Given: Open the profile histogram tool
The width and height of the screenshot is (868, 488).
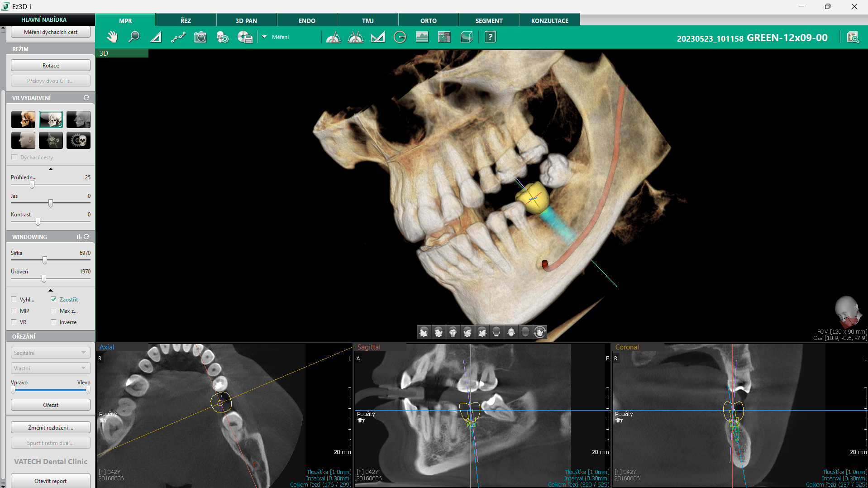Looking at the screenshot, I should pos(422,37).
